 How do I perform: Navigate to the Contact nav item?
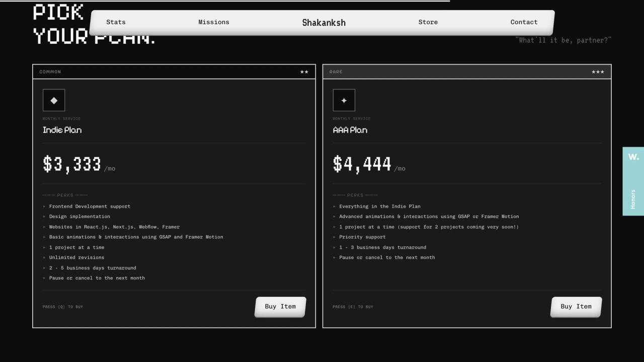click(x=524, y=22)
